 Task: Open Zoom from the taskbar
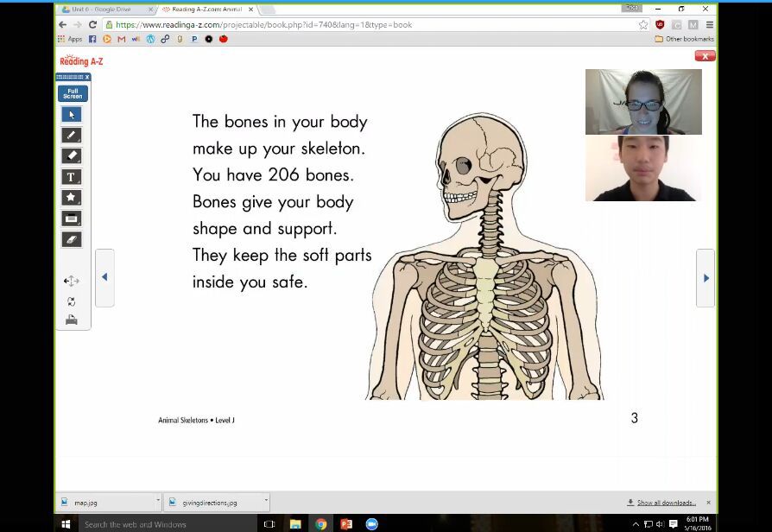tap(372, 524)
